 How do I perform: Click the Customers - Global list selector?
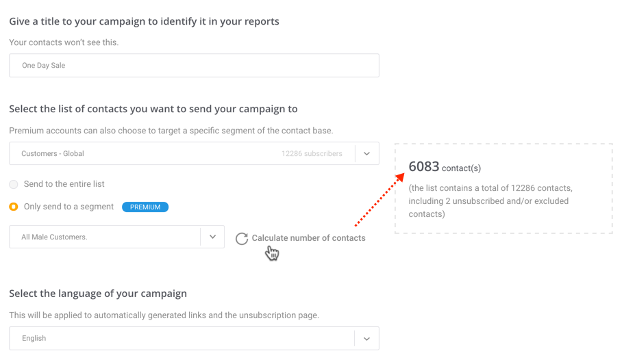click(x=194, y=154)
